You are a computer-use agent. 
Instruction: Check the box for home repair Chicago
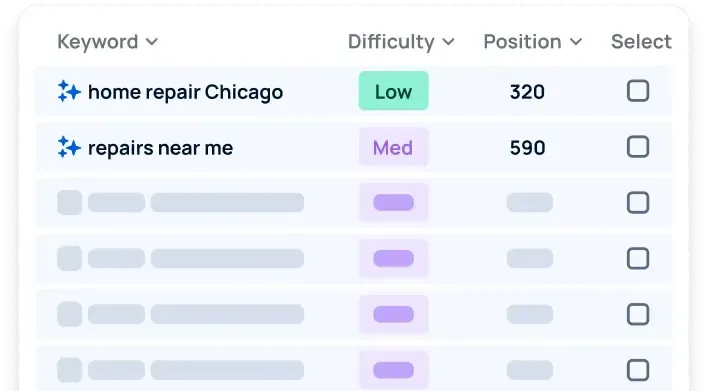(638, 91)
